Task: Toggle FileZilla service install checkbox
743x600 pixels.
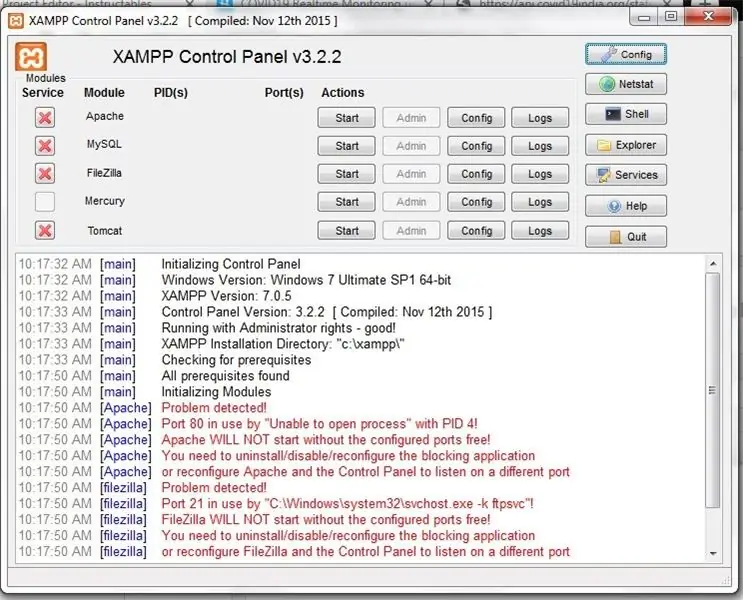Action: click(45, 173)
